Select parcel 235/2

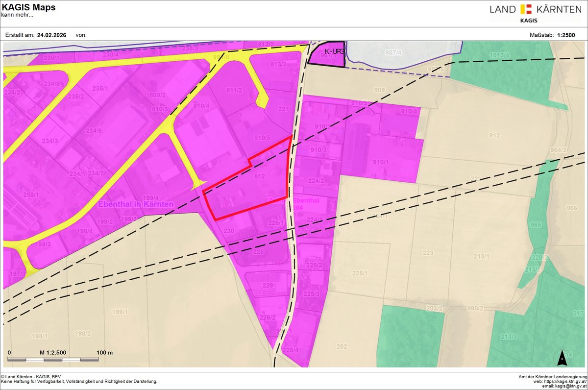coord(76,97)
